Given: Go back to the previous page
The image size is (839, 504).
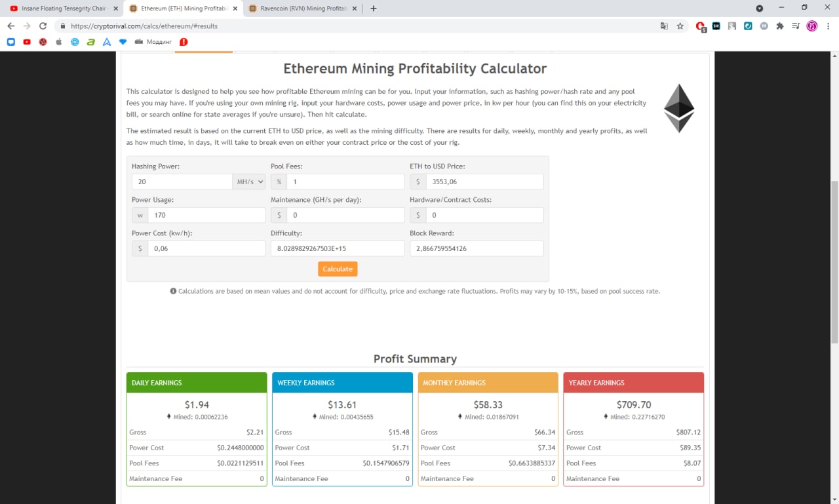Looking at the screenshot, I should pyautogui.click(x=10, y=26).
